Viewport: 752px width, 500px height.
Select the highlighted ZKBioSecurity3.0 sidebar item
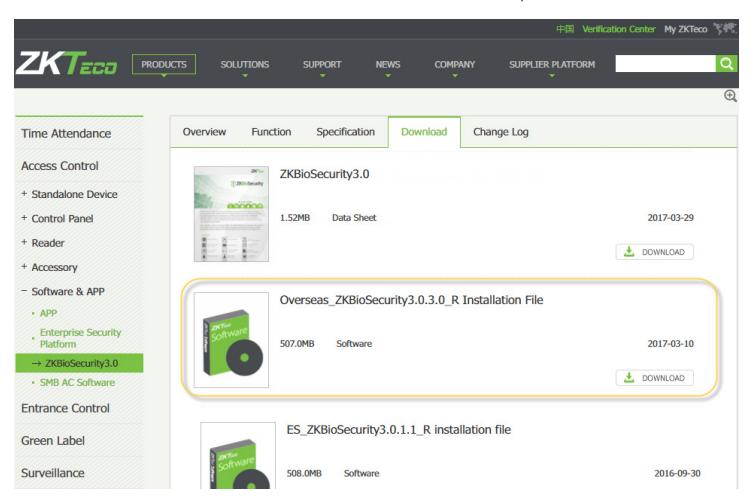(79, 363)
